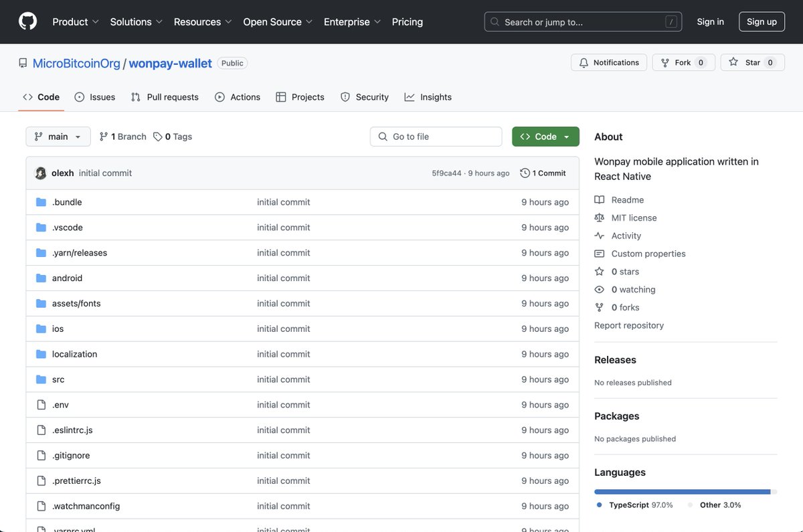The height and width of the screenshot is (532, 803).
Task: Click Report repository link
Action: tap(629, 326)
